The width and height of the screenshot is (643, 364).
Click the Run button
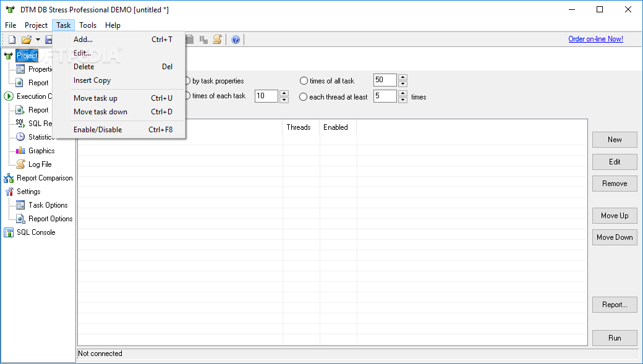[x=615, y=338]
